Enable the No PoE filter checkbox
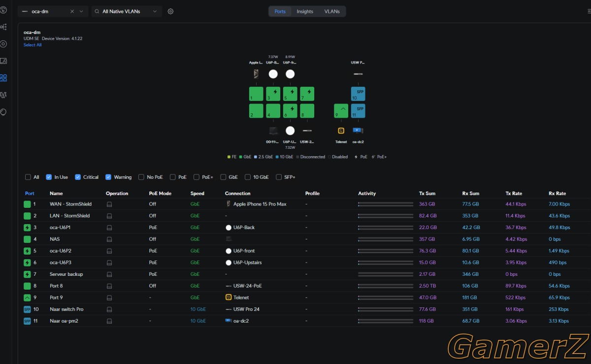Viewport: 591px width, 364px height. click(x=142, y=177)
